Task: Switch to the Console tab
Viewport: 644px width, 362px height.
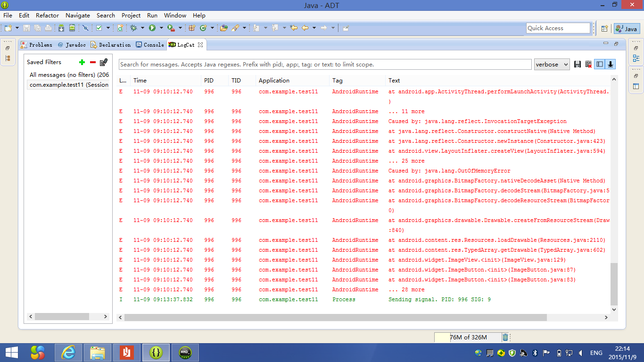Action: [150, 45]
